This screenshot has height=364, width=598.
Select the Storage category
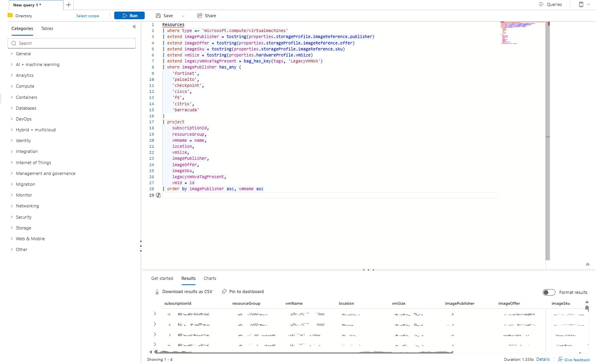[23, 228]
